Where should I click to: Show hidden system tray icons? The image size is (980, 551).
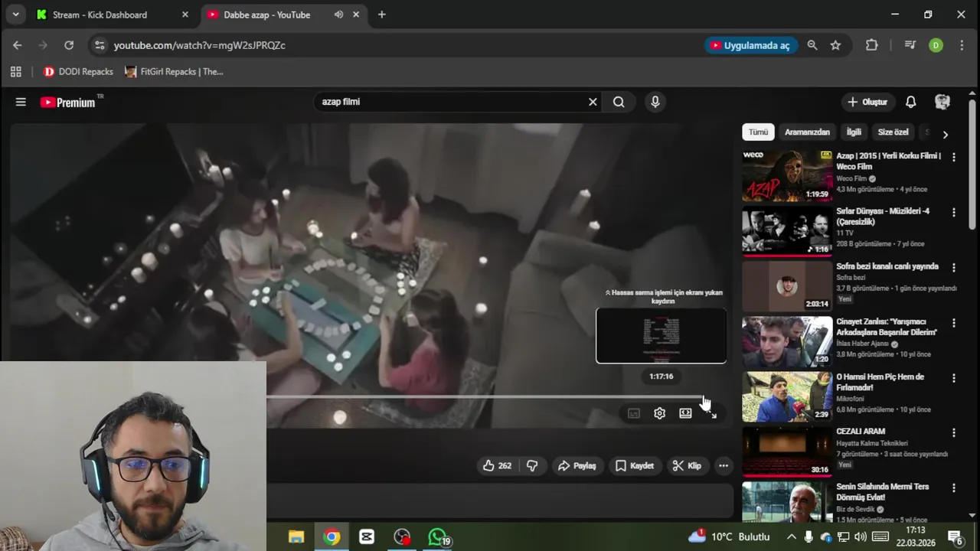791,537
